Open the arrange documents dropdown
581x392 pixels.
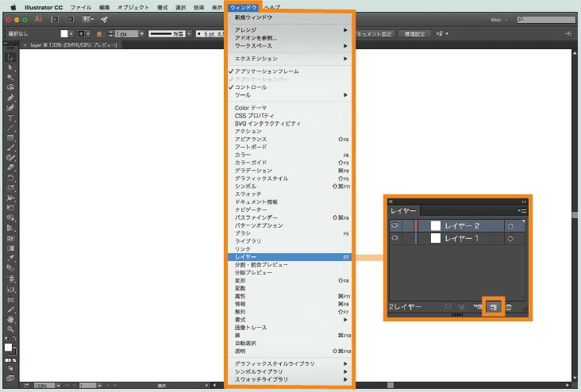tap(88, 19)
